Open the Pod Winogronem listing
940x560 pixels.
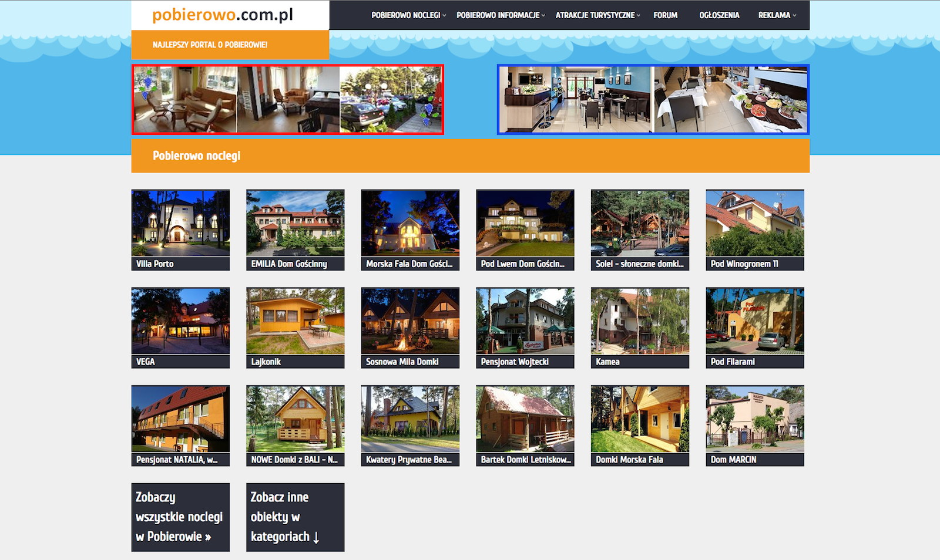point(754,223)
